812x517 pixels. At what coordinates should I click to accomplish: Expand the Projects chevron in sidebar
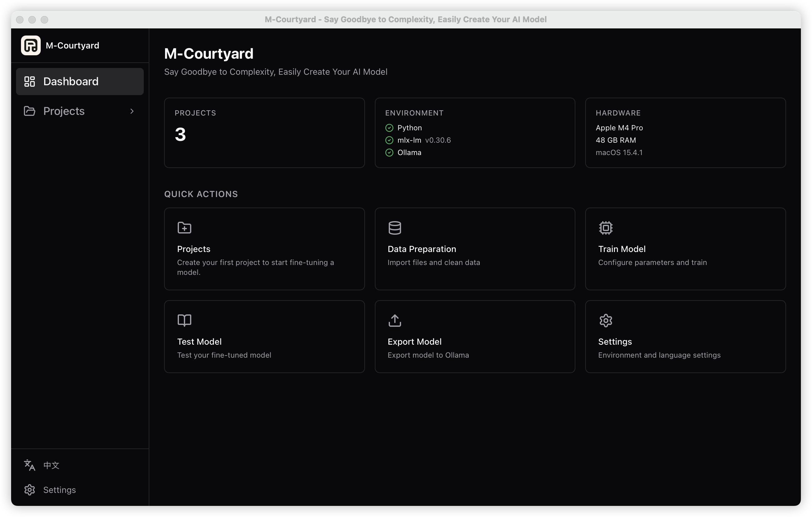132,111
